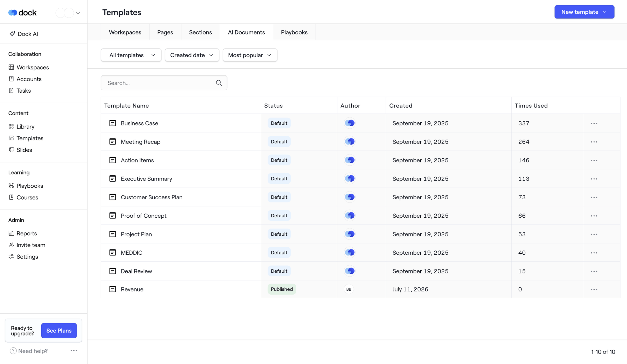This screenshot has height=364, width=627.
Task: Open the Executive Summary template
Action: [x=146, y=179]
